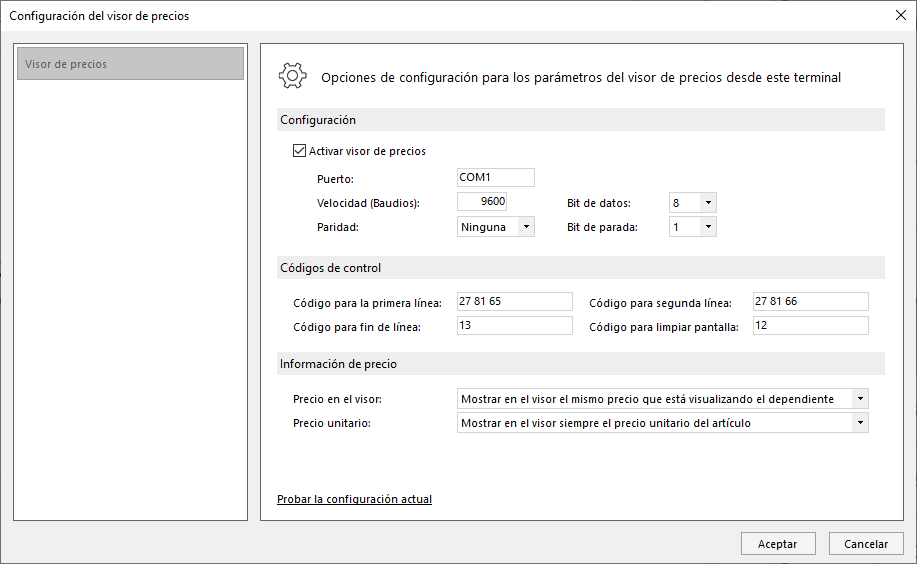Click Código para la primera línea field
Image resolution: width=917 pixels, height=564 pixels.
click(515, 301)
